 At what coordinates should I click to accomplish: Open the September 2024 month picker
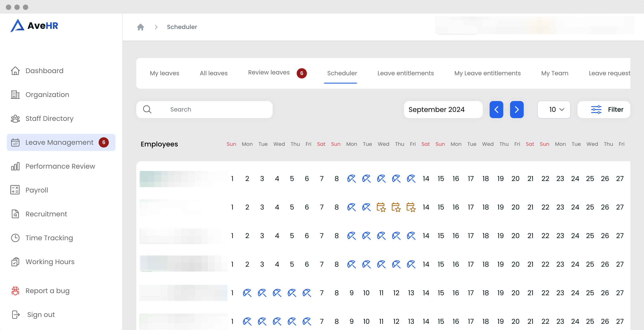(x=443, y=110)
